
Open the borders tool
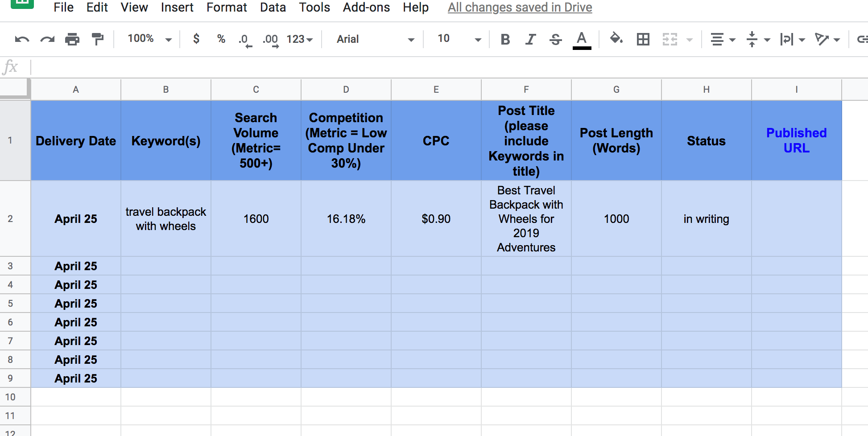(643, 39)
